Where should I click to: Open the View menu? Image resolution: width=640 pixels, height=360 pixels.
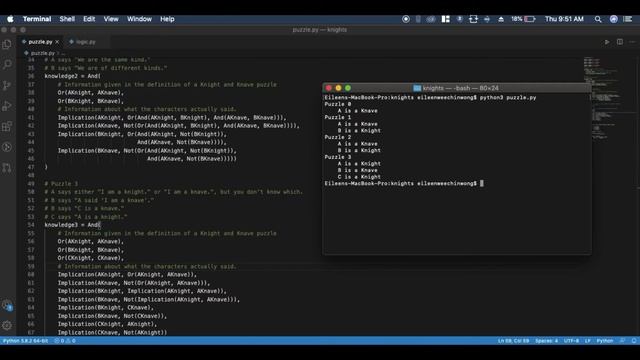click(111, 19)
